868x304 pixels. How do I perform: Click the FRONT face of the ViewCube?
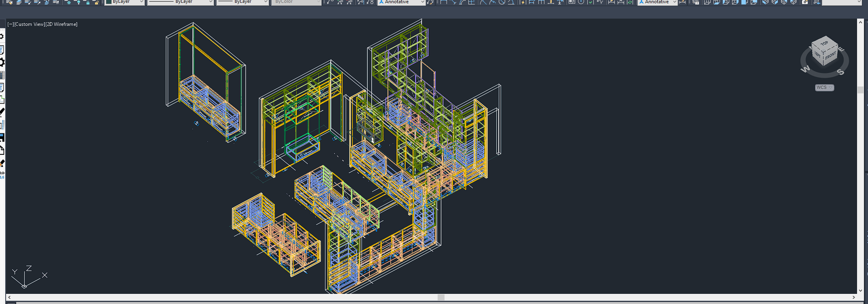830,55
